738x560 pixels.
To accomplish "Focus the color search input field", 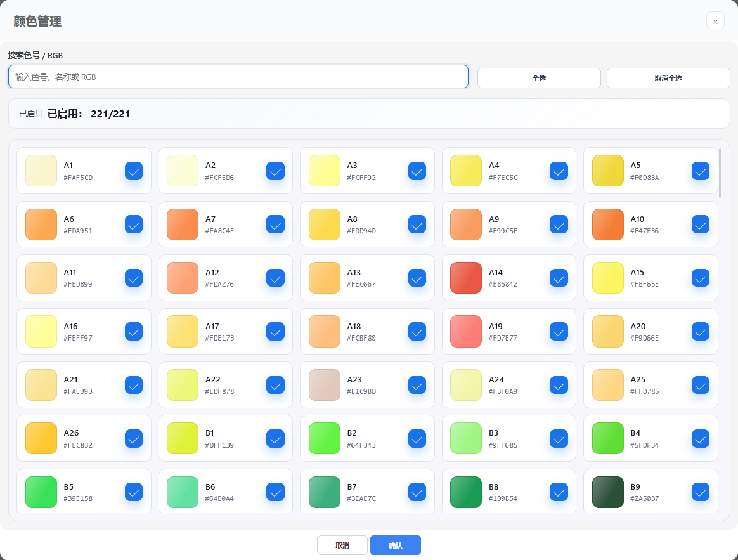I will 238,77.
